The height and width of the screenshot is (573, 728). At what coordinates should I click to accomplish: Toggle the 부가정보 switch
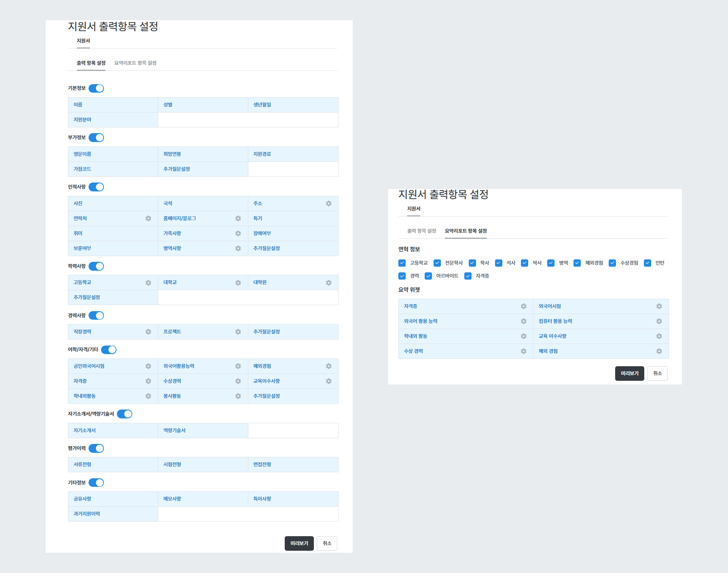(96, 138)
